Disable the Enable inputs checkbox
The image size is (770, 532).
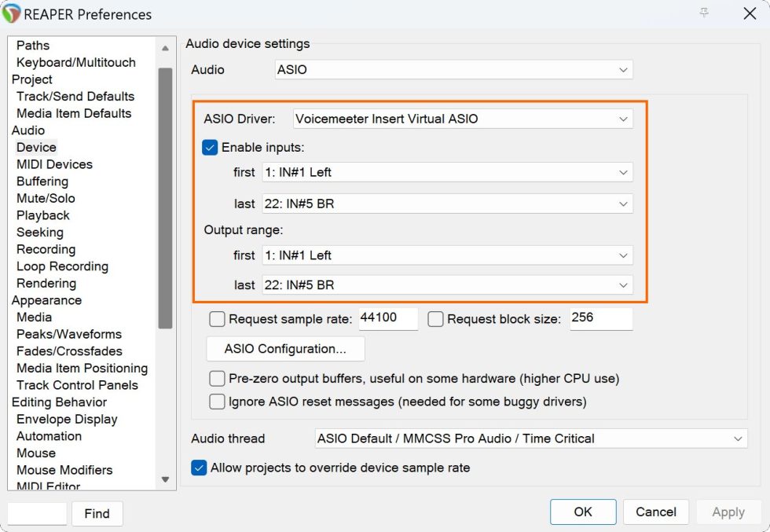tap(208, 146)
